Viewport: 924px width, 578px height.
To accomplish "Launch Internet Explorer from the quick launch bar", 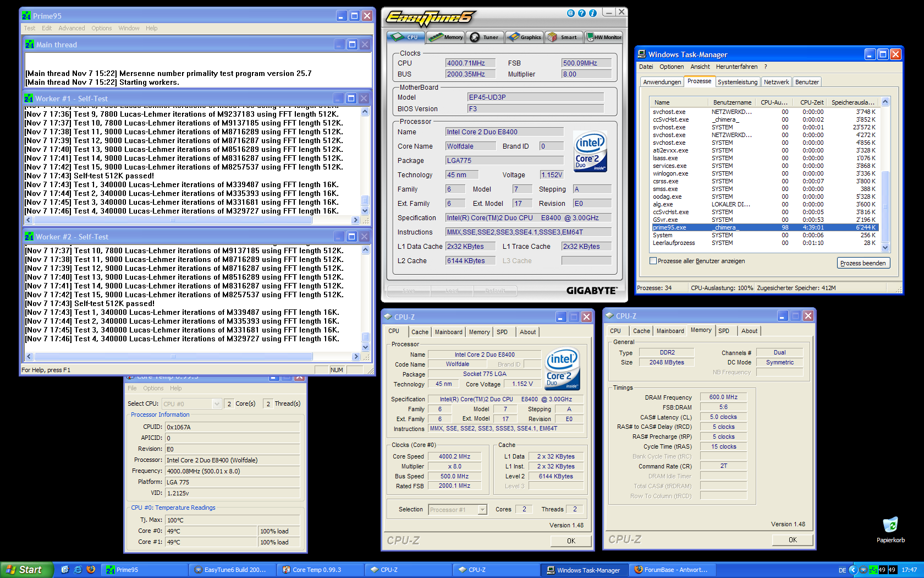I will 78,570.
